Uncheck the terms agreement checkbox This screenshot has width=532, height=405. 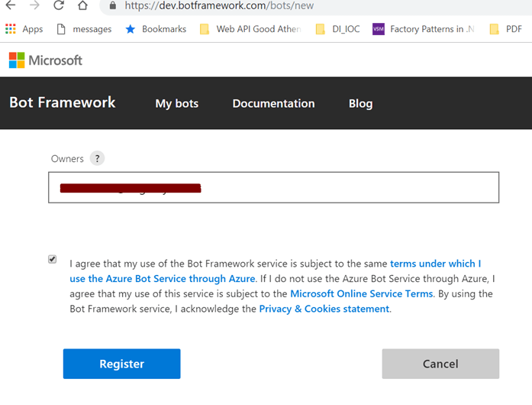(52, 259)
